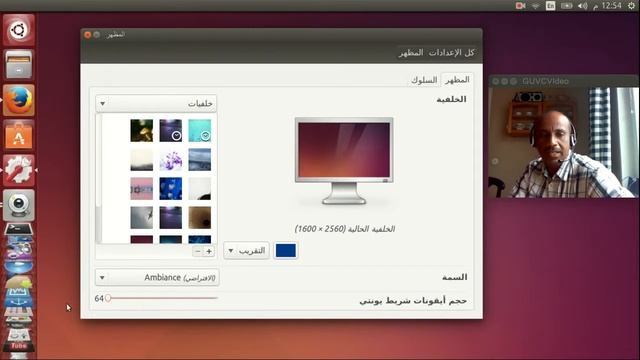
Task: Open the Ambiance theme dropdown
Action: pyautogui.click(x=158, y=278)
